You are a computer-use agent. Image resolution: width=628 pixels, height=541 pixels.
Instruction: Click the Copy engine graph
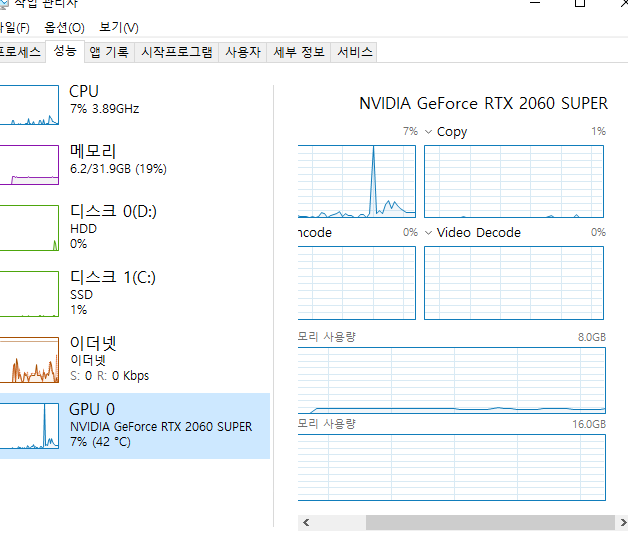pos(514,181)
